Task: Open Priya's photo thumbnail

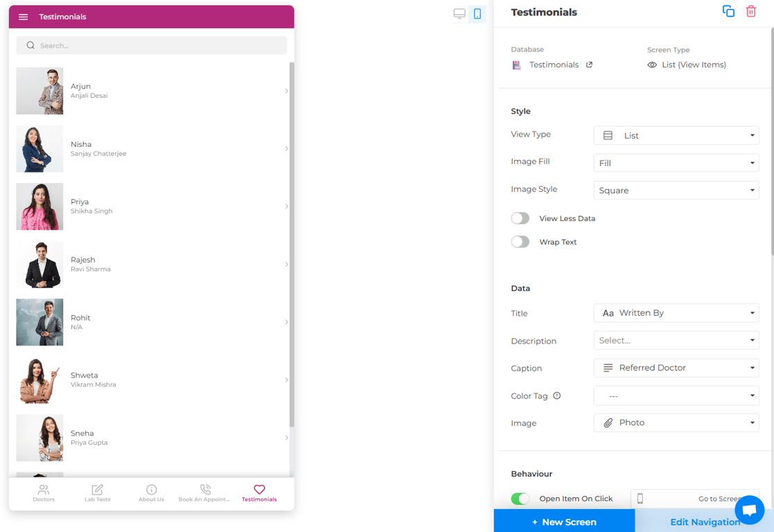Action: tap(39, 206)
